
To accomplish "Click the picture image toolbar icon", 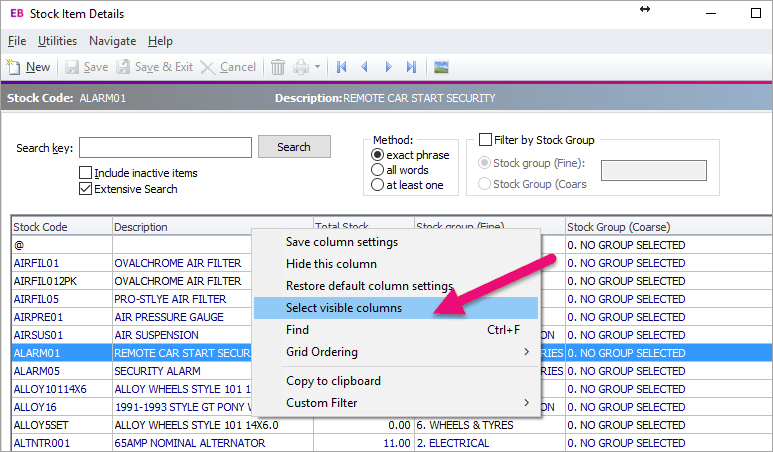I will coord(441,67).
